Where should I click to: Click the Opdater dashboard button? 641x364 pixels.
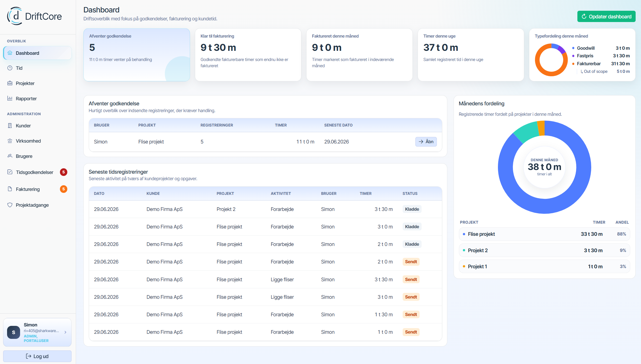tap(606, 16)
